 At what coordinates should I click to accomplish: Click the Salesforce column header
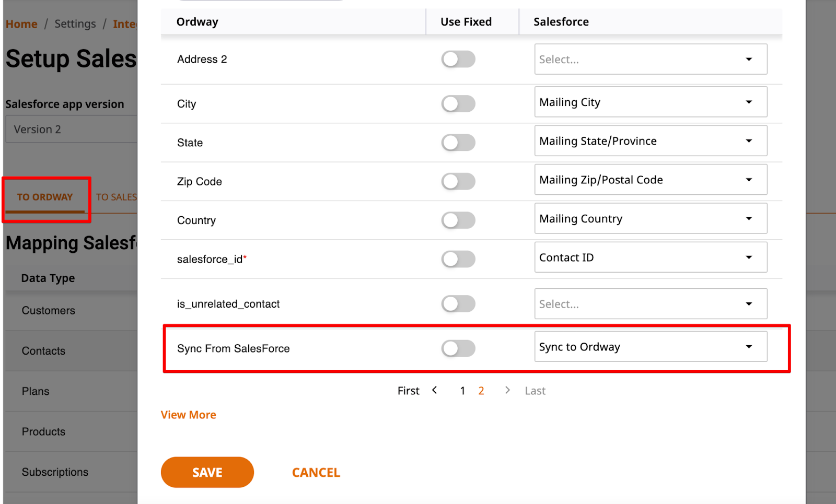pos(561,22)
